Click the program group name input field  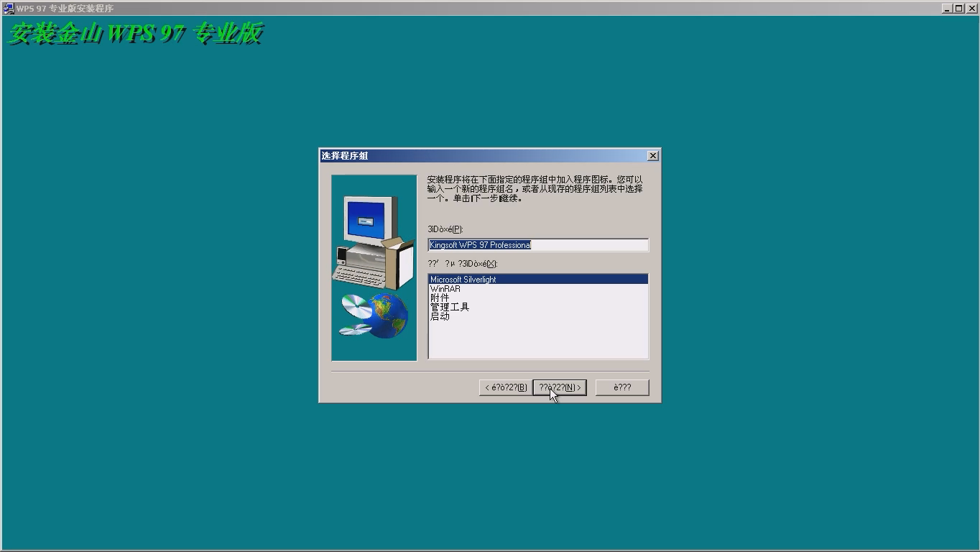coord(538,245)
